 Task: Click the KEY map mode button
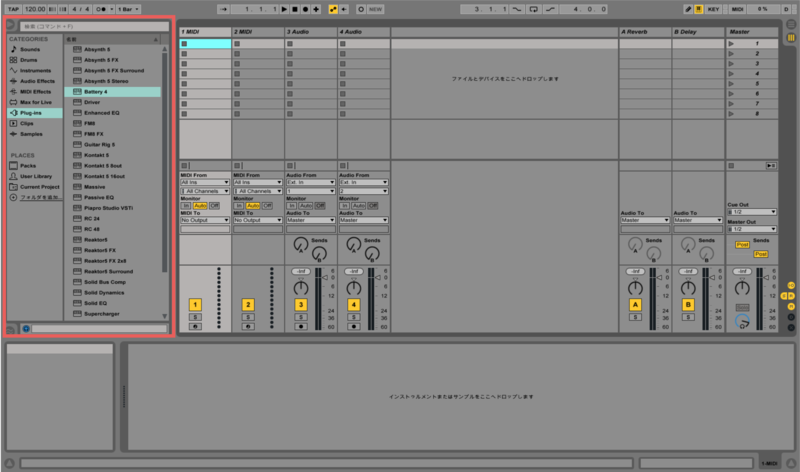pyautogui.click(x=713, y=9)
